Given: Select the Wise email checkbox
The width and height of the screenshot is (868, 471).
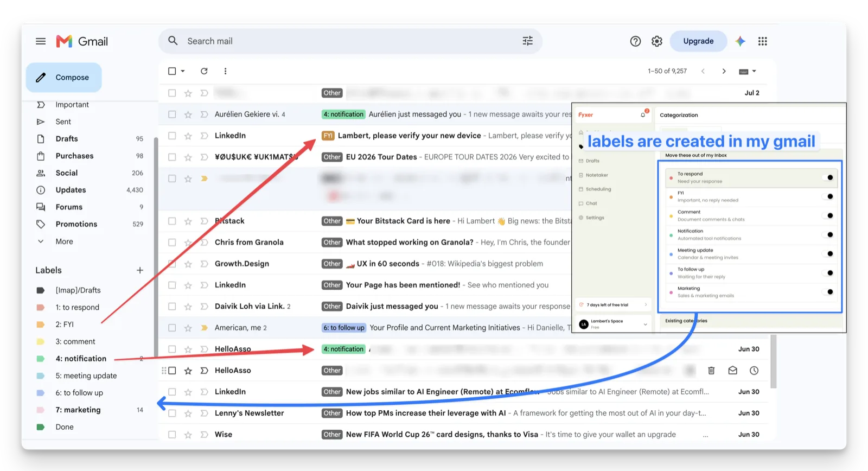Looking at the screenshot, I should [x=172, y=435].
